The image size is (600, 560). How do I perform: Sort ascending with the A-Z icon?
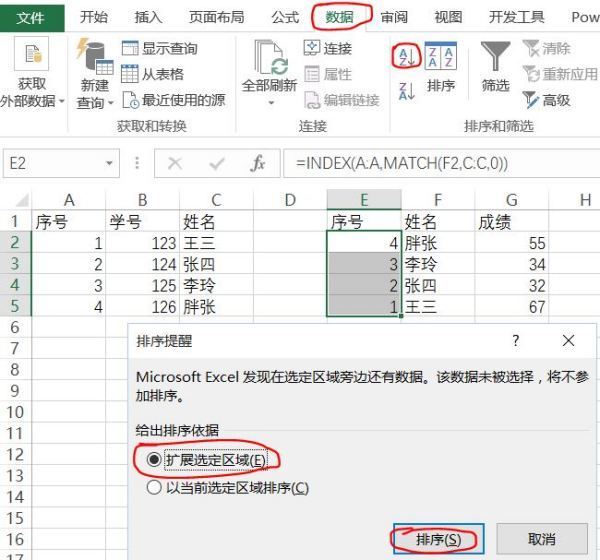point(407,57)
